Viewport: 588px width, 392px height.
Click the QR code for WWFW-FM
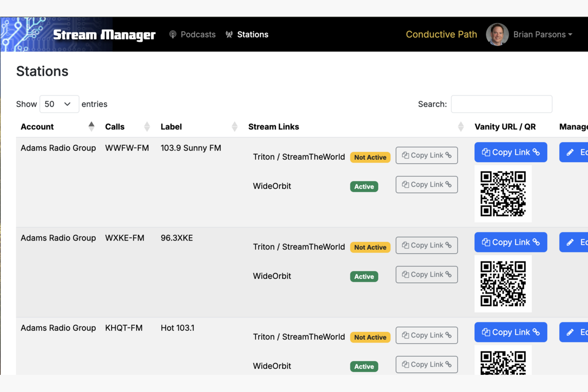[x=503, y=194]
